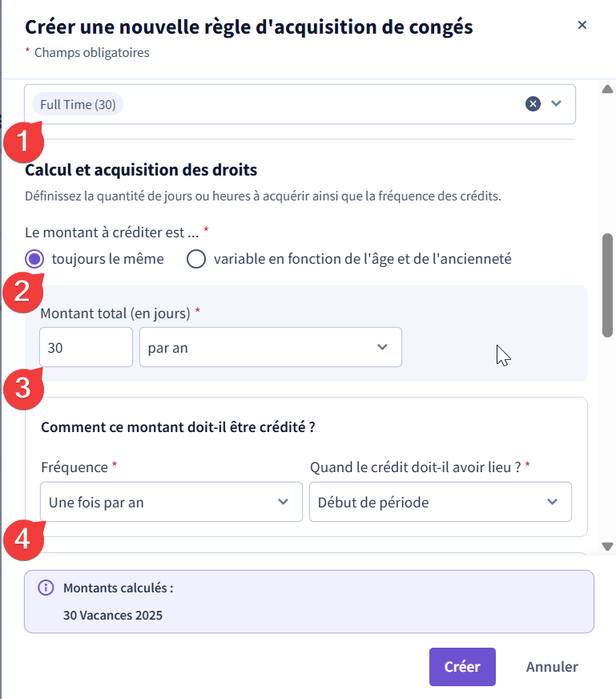Click the Créer button
The image size is (616, 699).
pyautogui.click(x=462, y=667)
